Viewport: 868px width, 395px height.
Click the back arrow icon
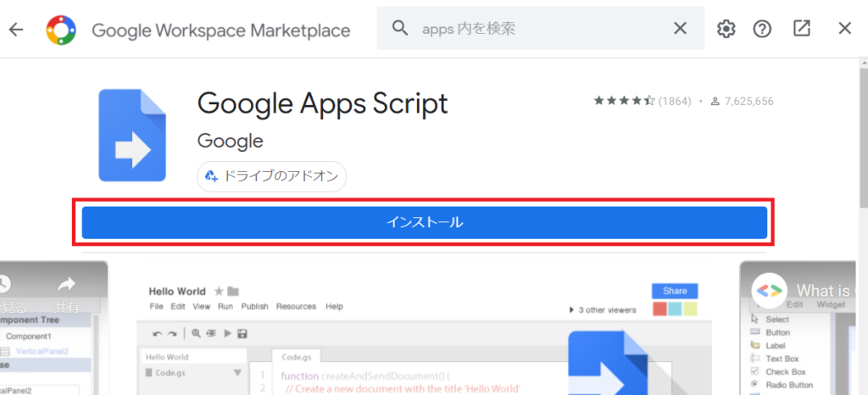[x=16, y=30]
